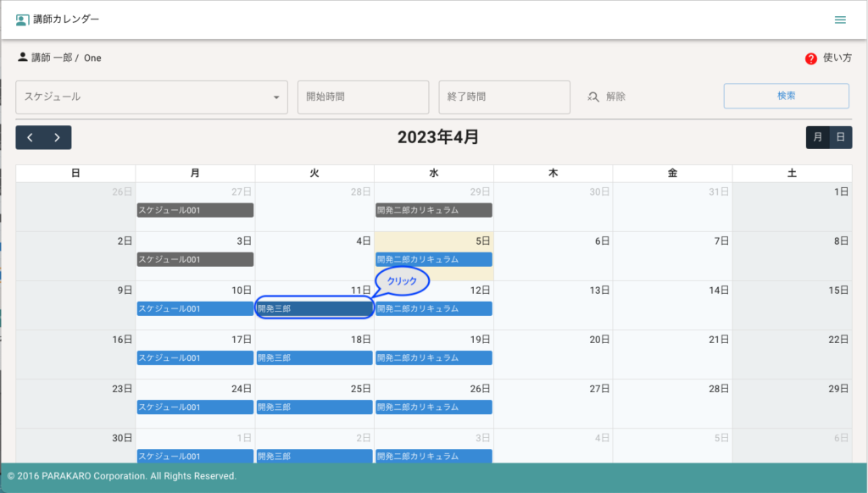Select the 開発三部 event on 25日

(x=314, y=407)
